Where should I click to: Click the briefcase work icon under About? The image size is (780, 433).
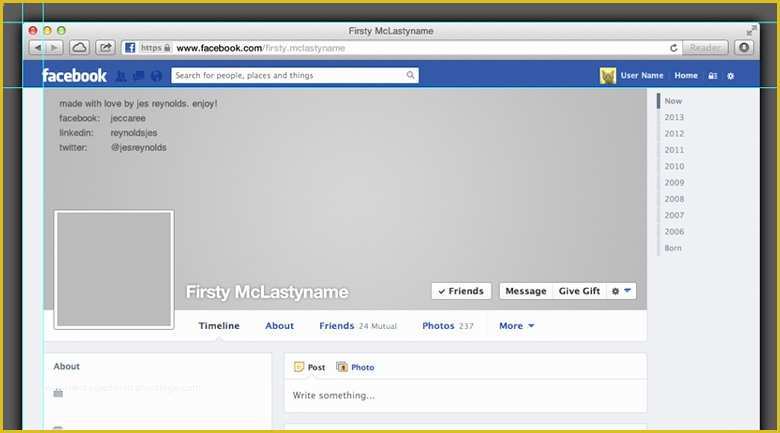pos(58,393)
